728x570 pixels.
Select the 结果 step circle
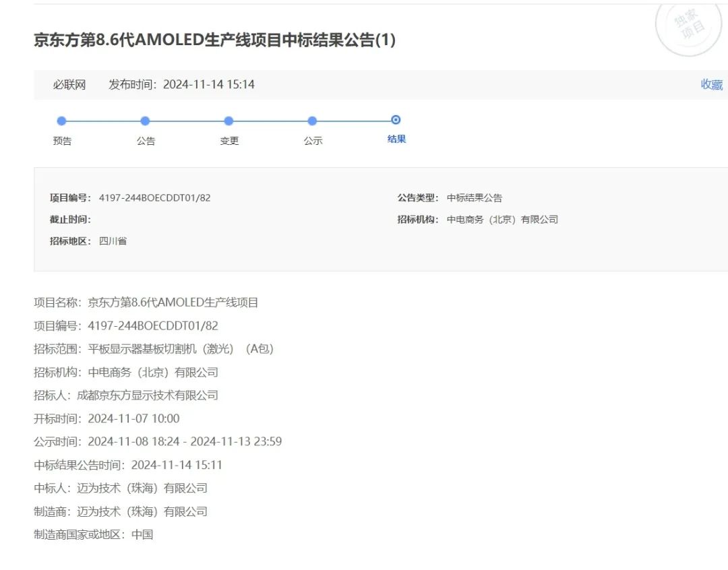[396, 120]
